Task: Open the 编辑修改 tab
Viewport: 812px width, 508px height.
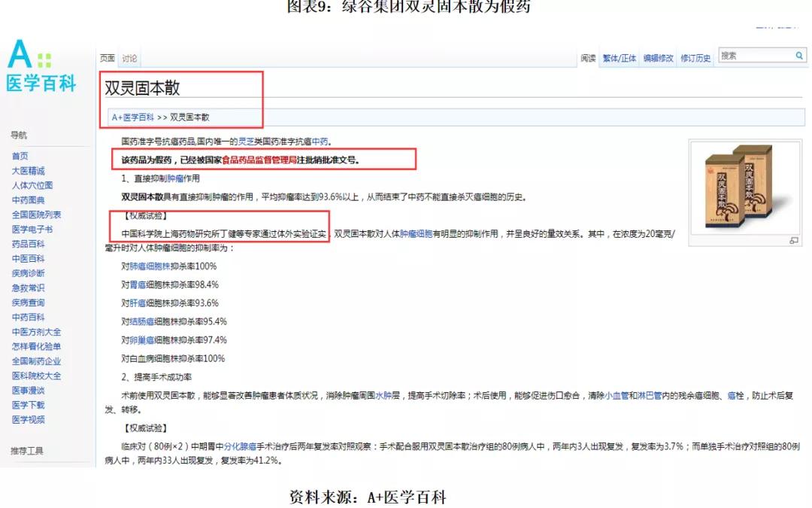Action: click(658, 58)
